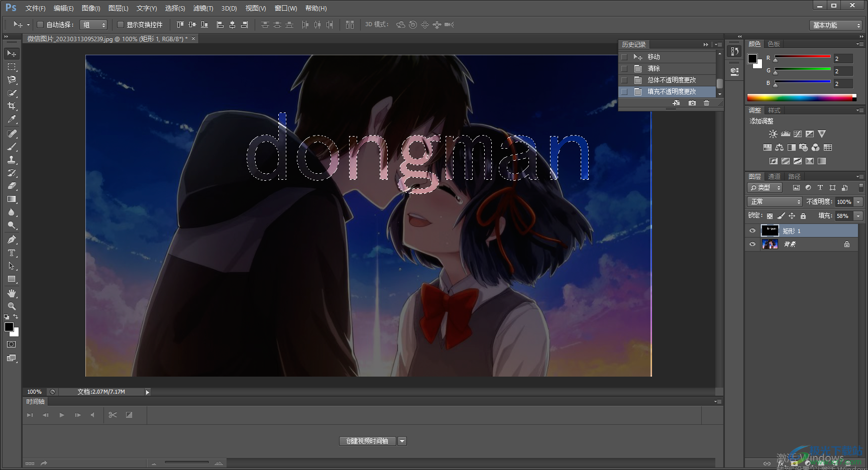Select the Eyedropper tool
The width and height of the screenshot is (868, 470).
[12, 119]
